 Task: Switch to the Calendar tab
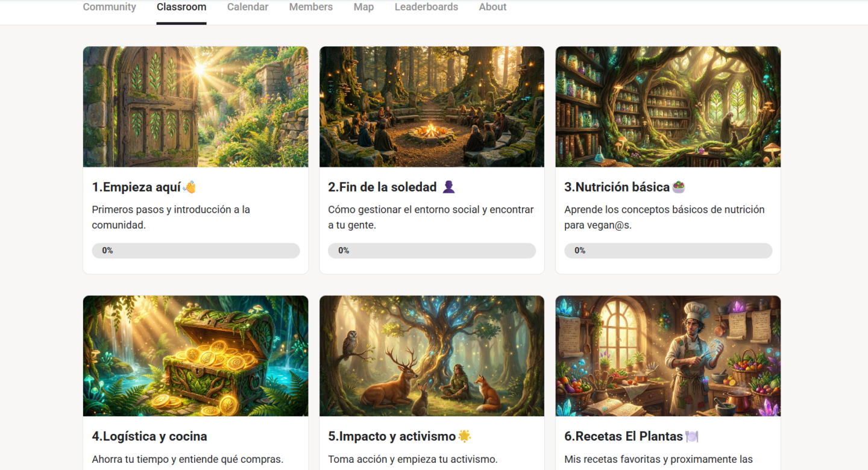[248, 7]
